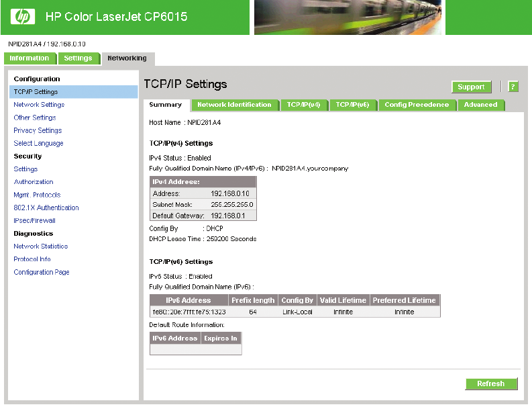Open Other Settings link

pos(35,118)
